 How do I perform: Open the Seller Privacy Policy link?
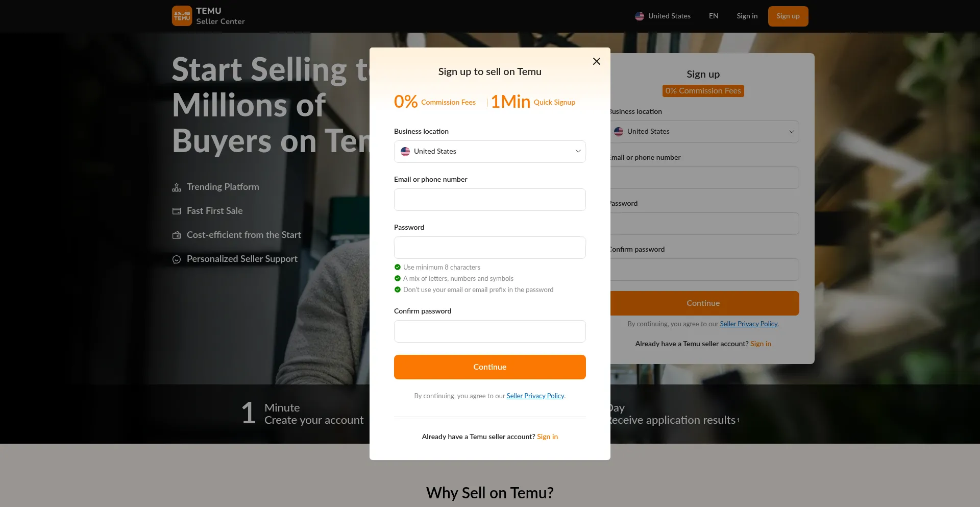pos(535,396)
